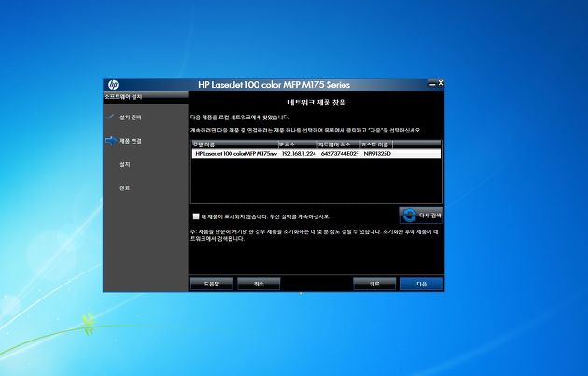Click hardware address 64273744E02F cell
Viewport: 588px width, 376px height.
point(340,154)
